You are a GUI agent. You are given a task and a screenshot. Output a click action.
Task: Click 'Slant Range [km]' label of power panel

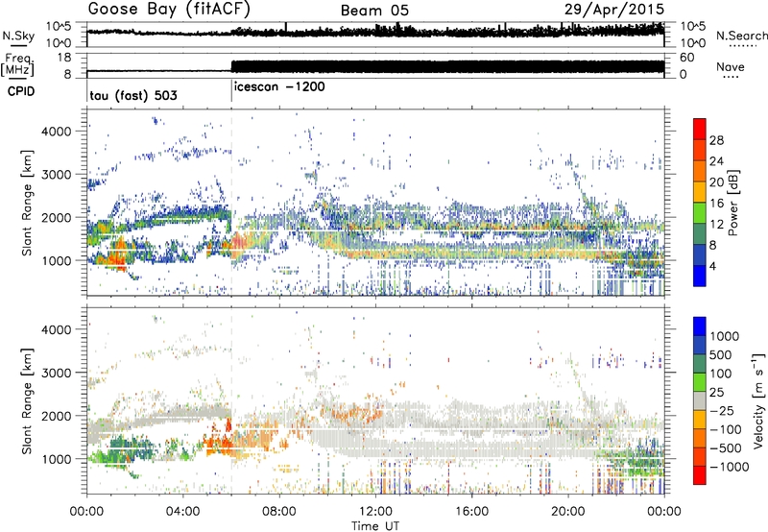27,203
